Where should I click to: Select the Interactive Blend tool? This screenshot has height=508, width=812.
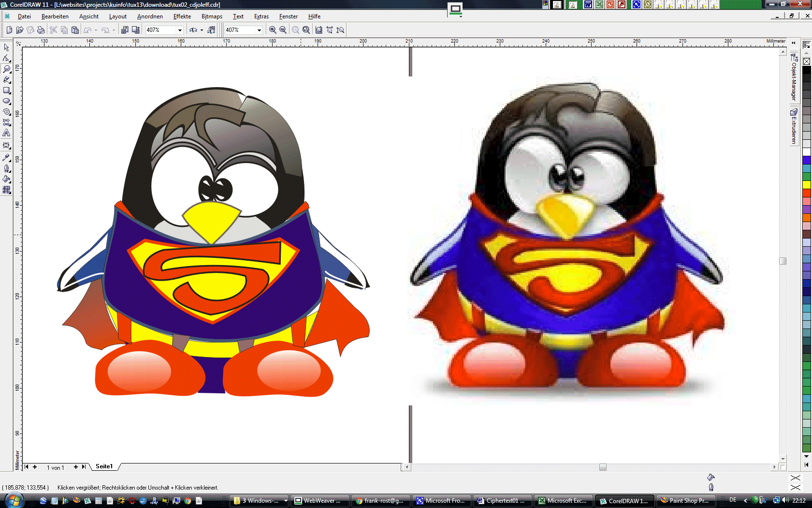tap(6, 145)
